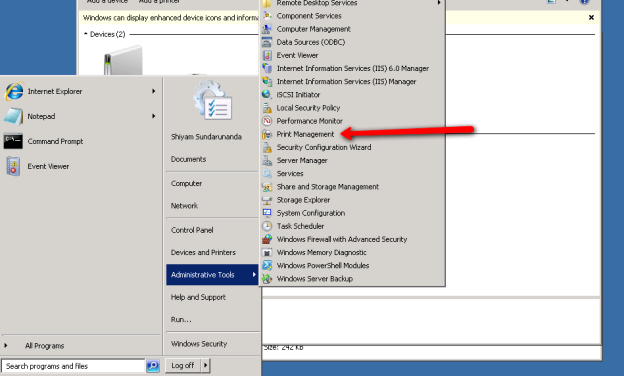Click the Data Sources (ODBC) icon
This screenshot has width=624, height=376.
pos(267,42)
